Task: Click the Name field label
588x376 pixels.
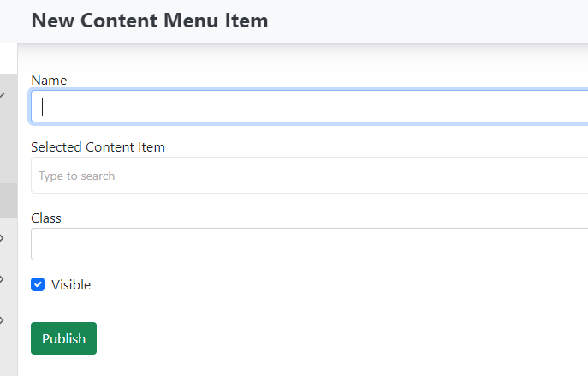Action: click(x=49, y=80)
